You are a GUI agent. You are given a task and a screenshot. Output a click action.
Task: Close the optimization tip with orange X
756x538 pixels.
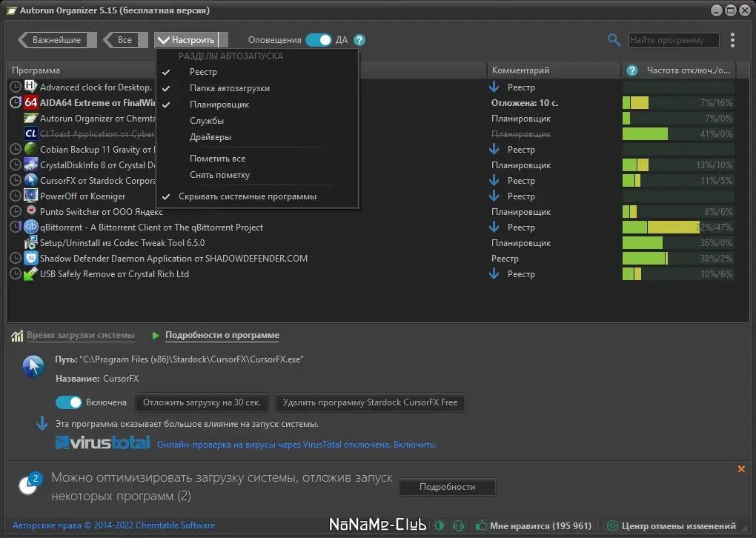(x=741, y=469)
